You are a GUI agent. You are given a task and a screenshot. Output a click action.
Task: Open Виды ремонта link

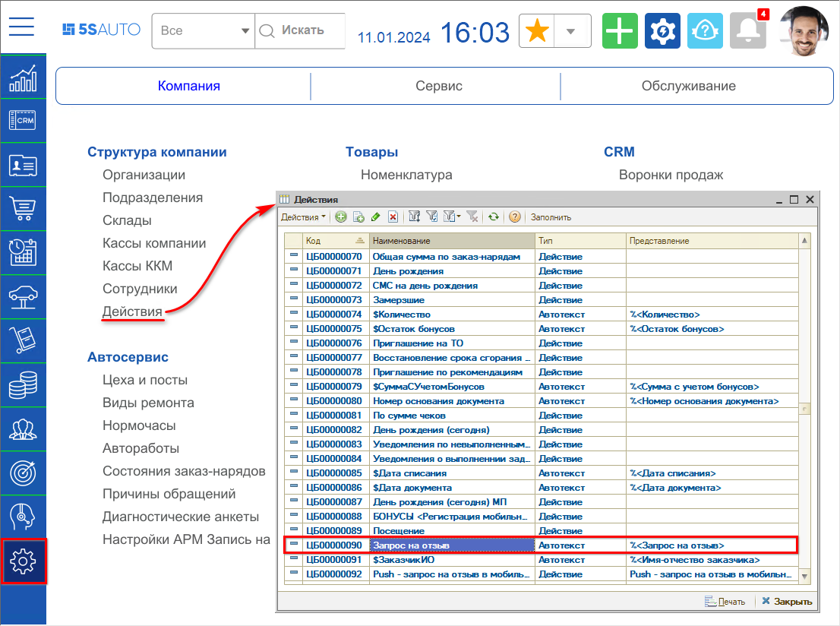(148, 403)
